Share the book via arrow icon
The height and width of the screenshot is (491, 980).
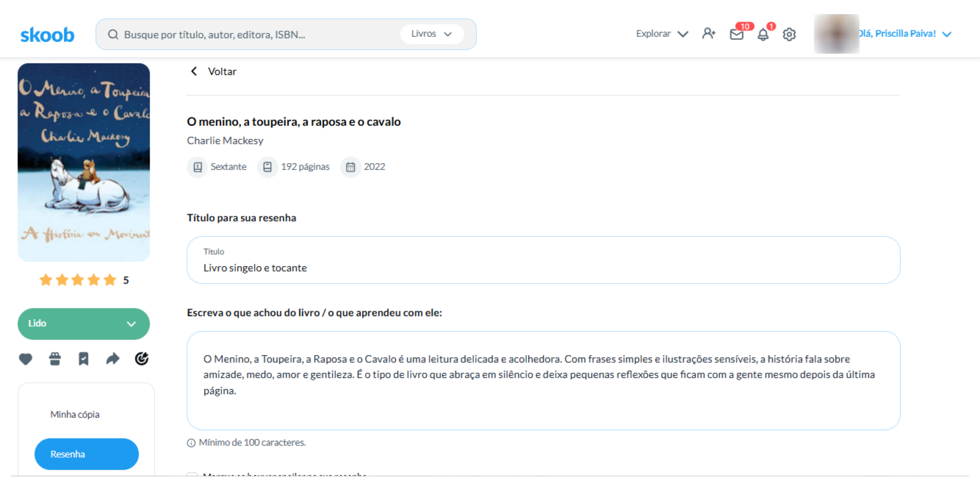[x=113, y=359]
